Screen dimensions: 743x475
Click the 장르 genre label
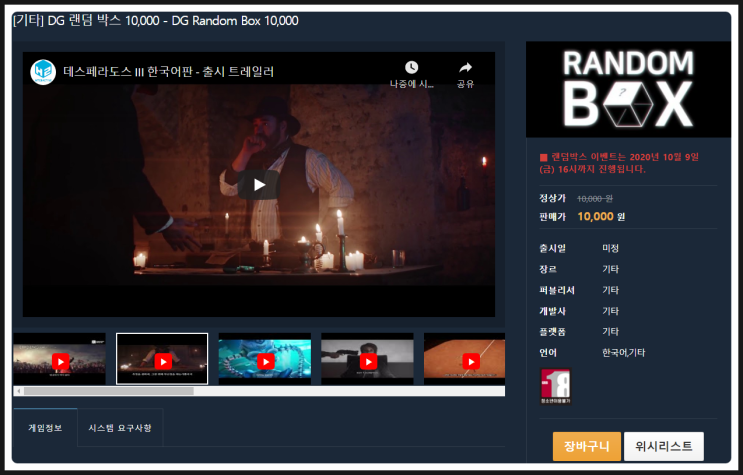(x=548, y=269)
